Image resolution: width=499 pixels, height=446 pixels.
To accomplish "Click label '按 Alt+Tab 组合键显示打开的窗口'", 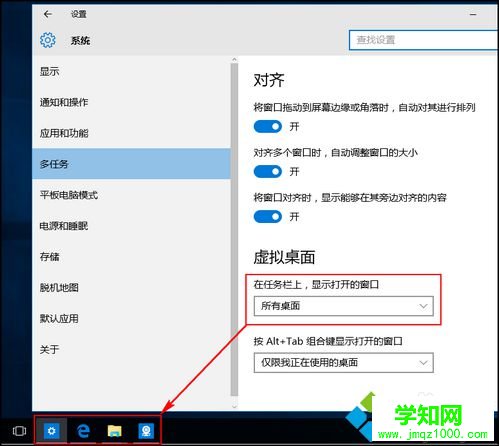I will click(328, 341).
